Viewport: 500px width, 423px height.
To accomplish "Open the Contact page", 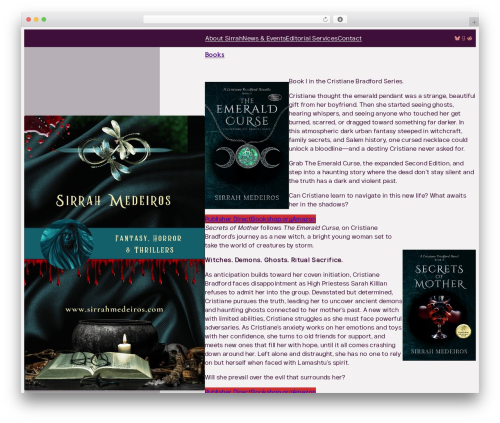I will pyautogui.click(x=350, y=38).
